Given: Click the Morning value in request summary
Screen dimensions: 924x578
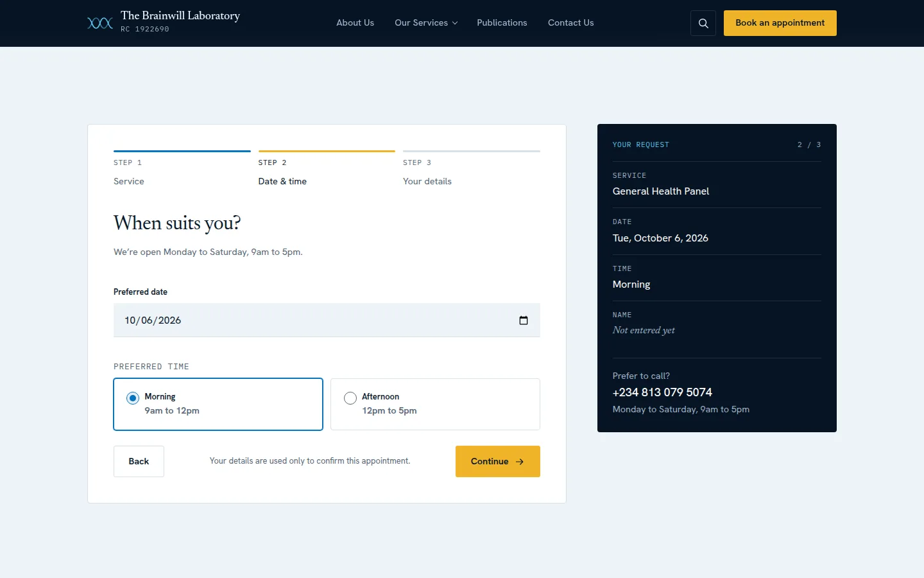Looking at the screenshot, I should point(631,285).
